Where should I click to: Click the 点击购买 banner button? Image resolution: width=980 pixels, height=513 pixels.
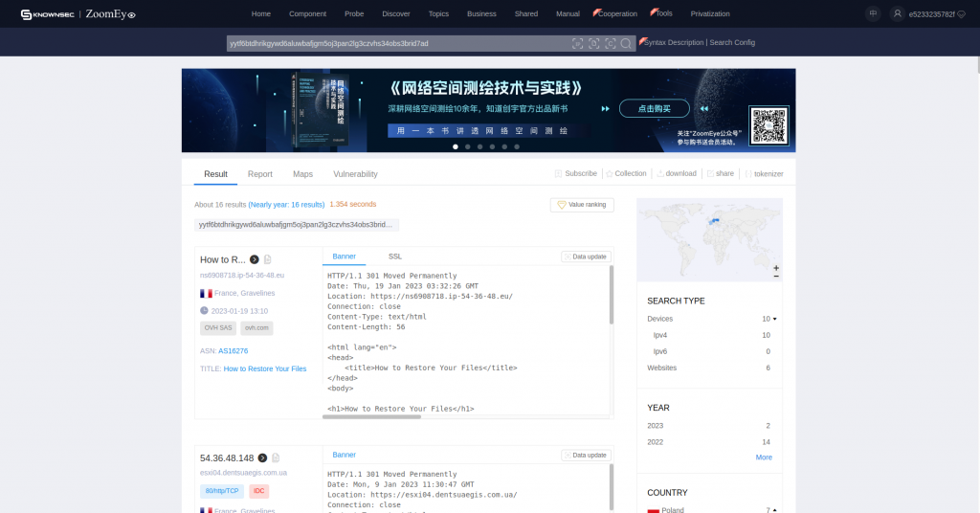coord(655,109)
